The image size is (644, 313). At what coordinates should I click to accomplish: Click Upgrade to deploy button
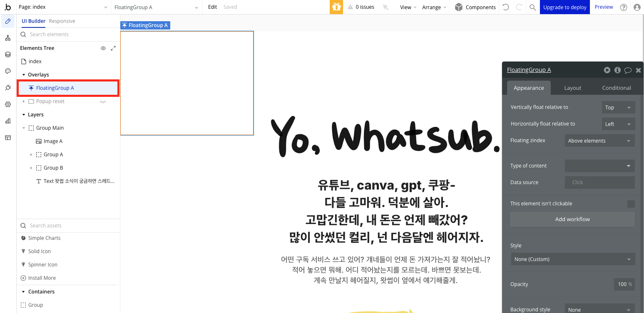click(565, 7)
